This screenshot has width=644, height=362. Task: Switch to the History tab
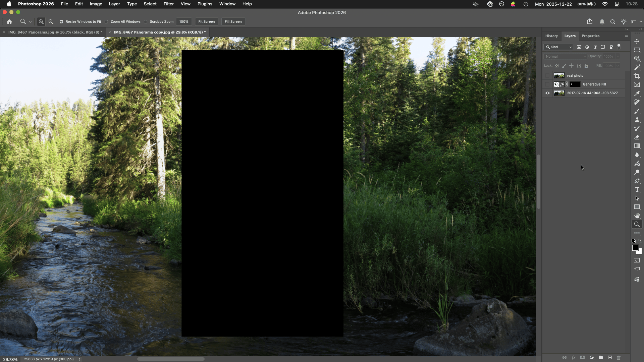[551, 36]
